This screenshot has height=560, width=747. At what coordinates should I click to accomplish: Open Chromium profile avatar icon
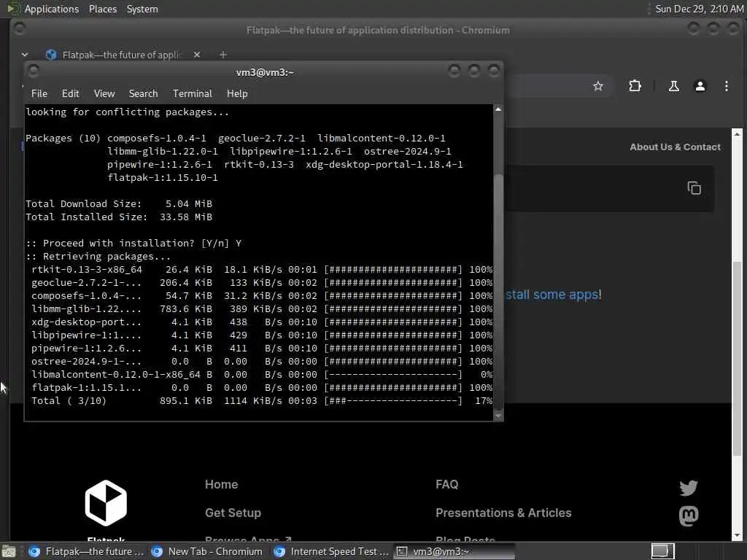[x=700, y=86]
